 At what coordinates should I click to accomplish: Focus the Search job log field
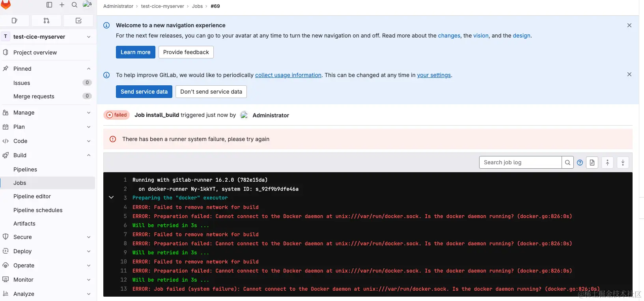coord(520,162)
